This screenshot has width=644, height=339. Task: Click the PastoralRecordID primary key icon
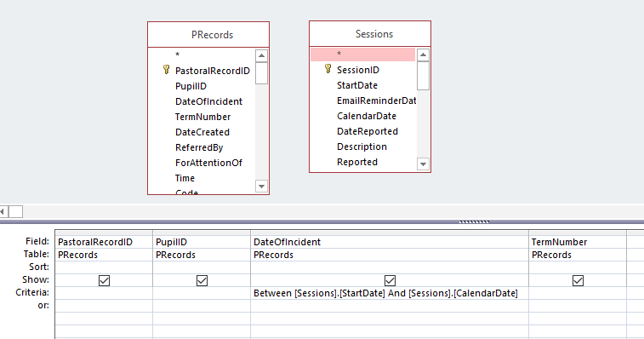click(166, 70)
